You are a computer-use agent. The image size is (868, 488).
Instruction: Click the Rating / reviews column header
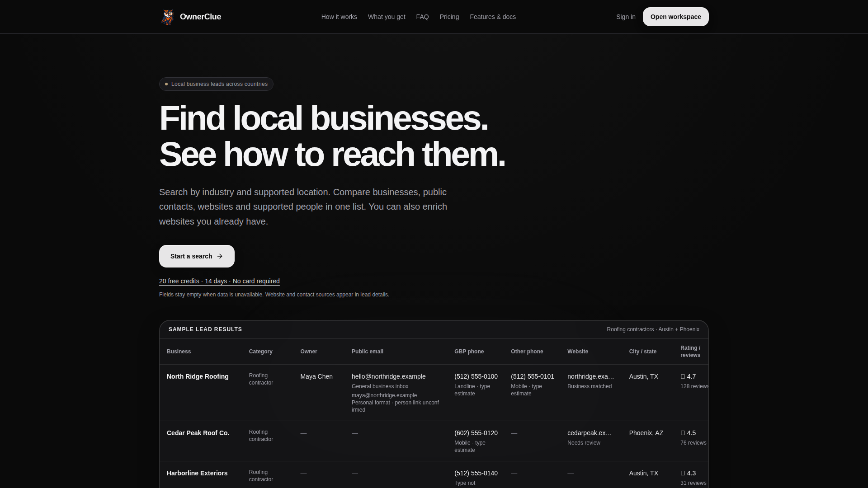click(690, 352)
